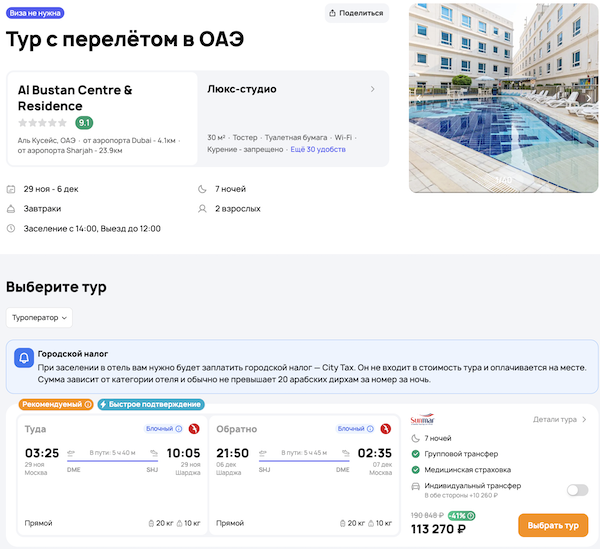The width and height of the screenshot is (600, 549).
Task: Open the Туроператор dropdown filter
Action: 38,318
